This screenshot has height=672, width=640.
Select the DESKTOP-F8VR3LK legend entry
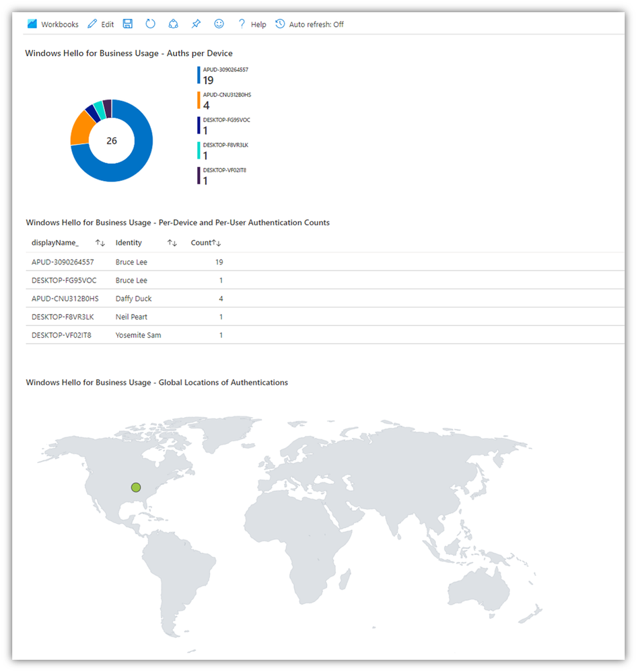tap(223, 151)
